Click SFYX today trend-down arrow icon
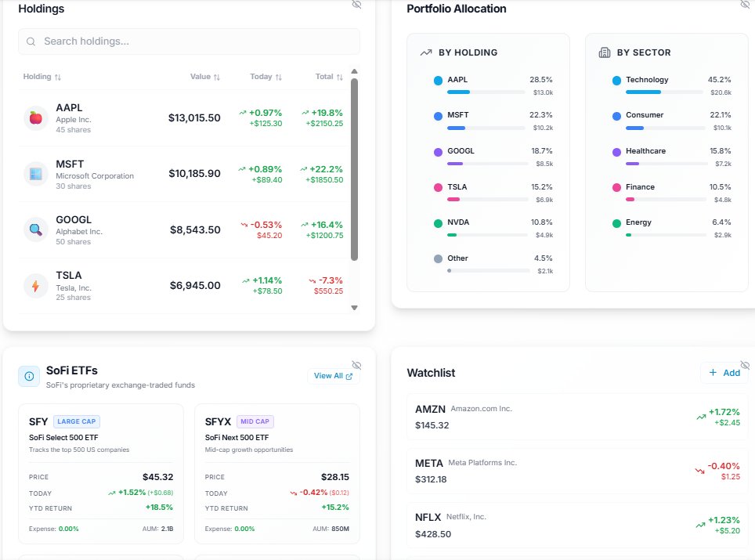This screenshot has height=560, width=755. [x=293, y=493]
